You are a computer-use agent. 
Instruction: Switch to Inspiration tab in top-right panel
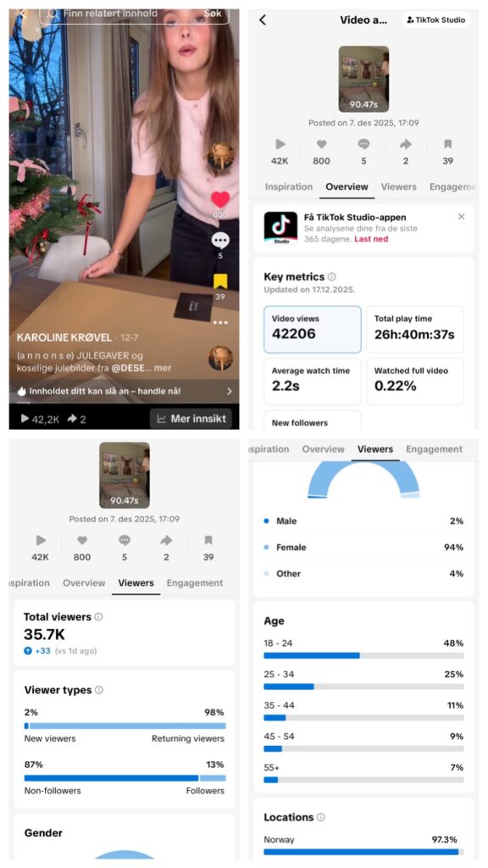click(288, 187)
